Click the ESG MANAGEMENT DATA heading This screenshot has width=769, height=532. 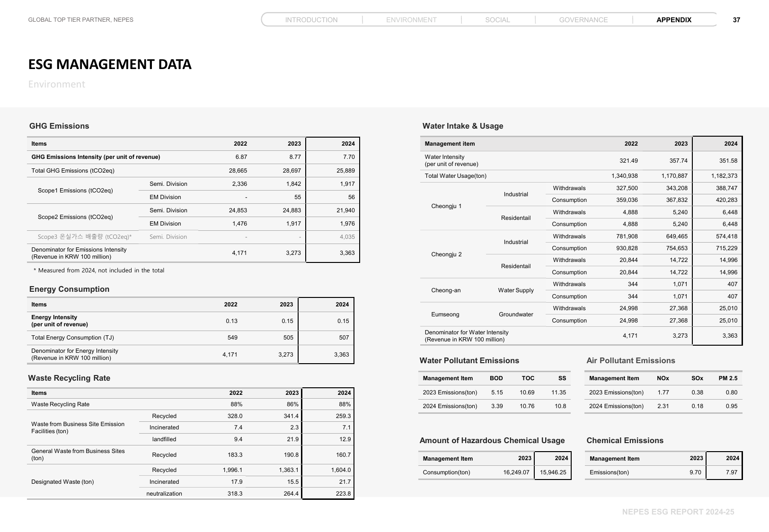110,64
